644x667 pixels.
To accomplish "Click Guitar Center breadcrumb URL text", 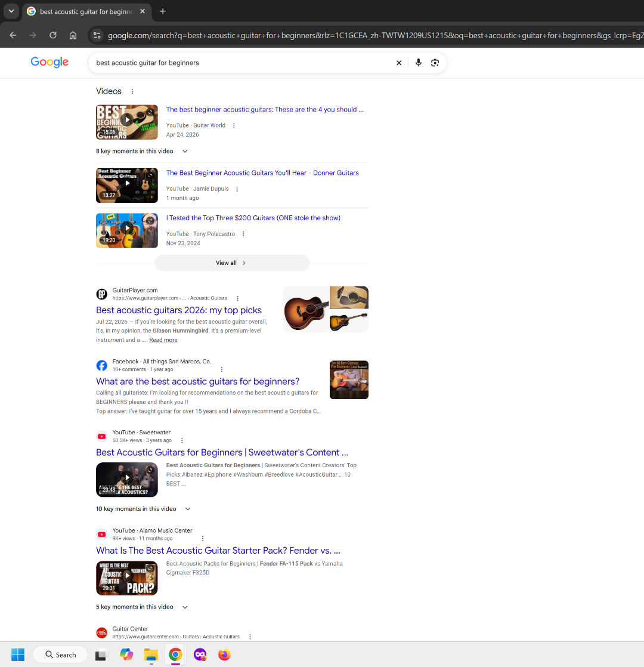I will click(x=176, y=637).
